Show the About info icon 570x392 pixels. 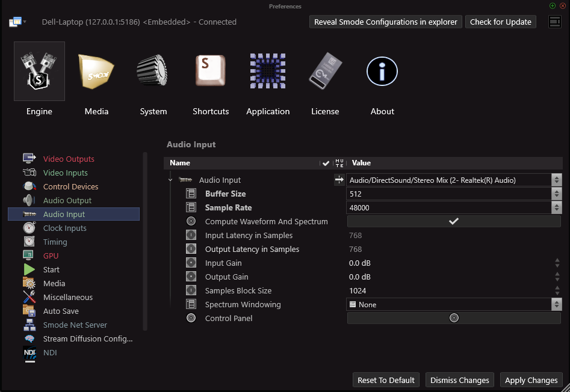(382, 72)
